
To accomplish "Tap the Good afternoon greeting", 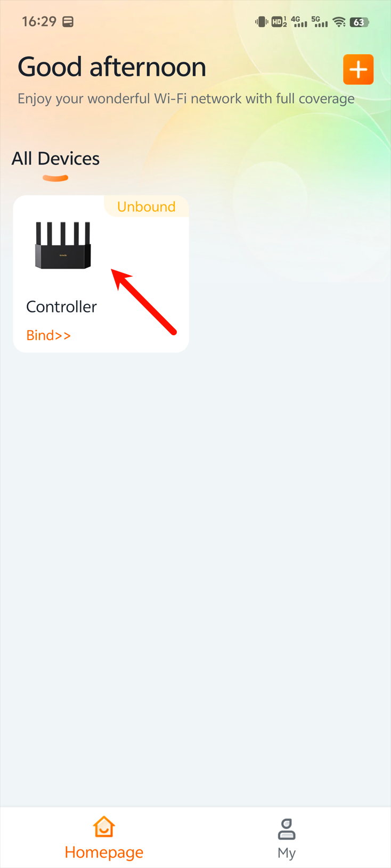I will [x=112, y=67].
